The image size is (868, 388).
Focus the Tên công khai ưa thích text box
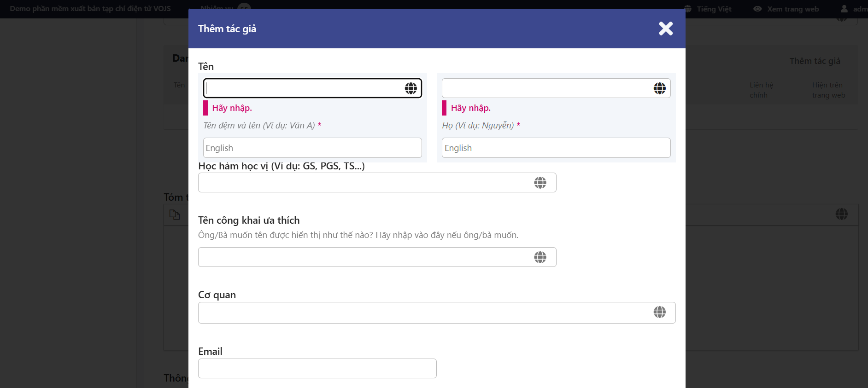pos(364,257)
